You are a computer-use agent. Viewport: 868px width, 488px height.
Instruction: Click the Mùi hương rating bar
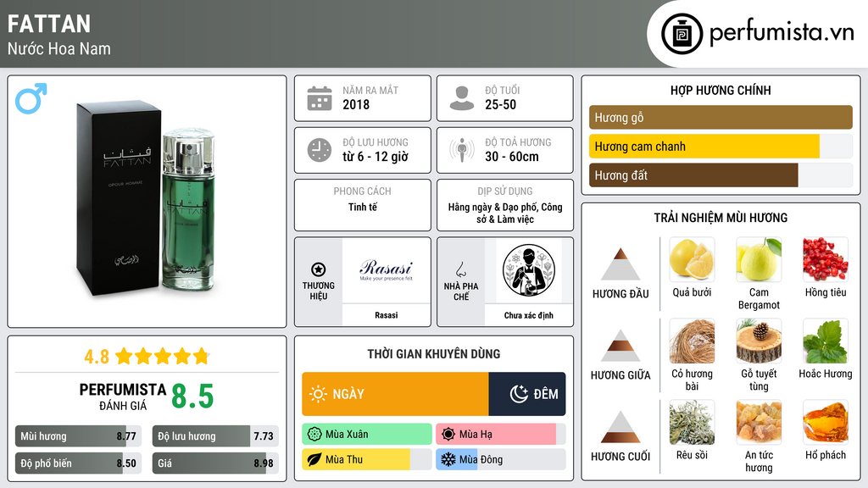tap(78, 436)
